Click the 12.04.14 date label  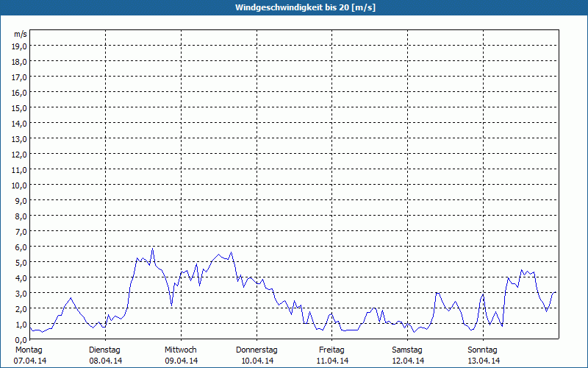tap(407, 361)
